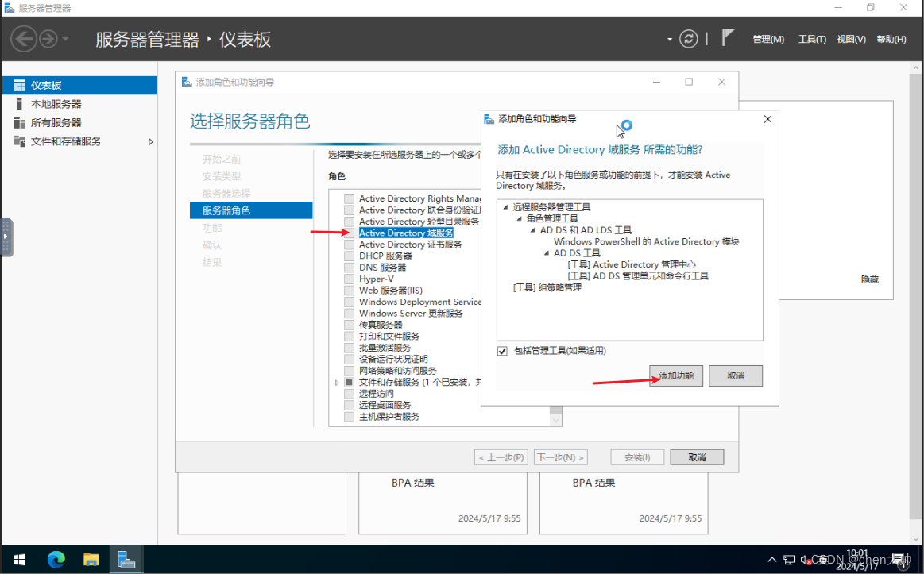Check DNS 服务器 role checkbox

(350, 268)
